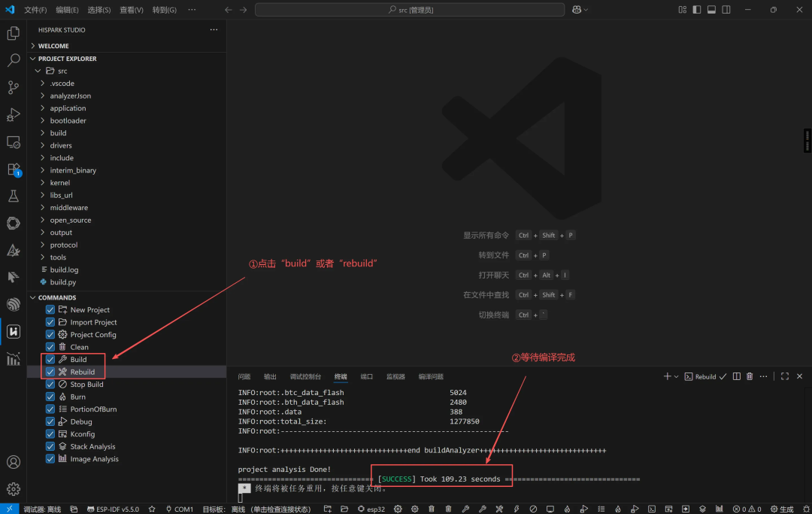The height and width of the screenshot is (514, 812).
Task: Open the Extensions view with update badge
Action: [x=14, y=169]
